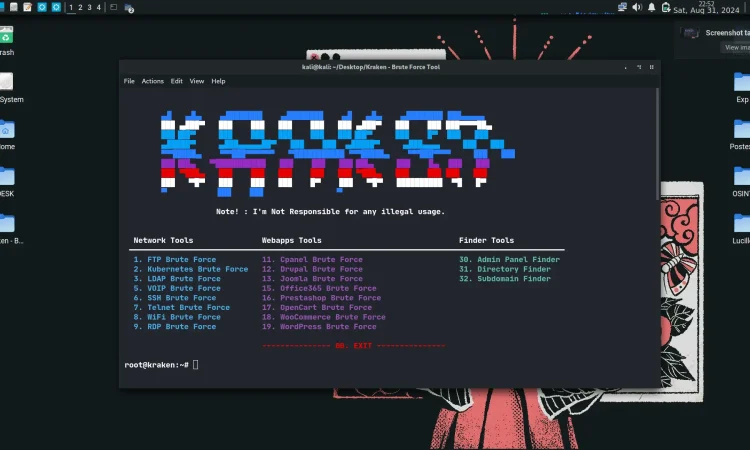This screenshot has height=450, width=750.
Task: Open the File System desktop icon
Action: [9, 88]
